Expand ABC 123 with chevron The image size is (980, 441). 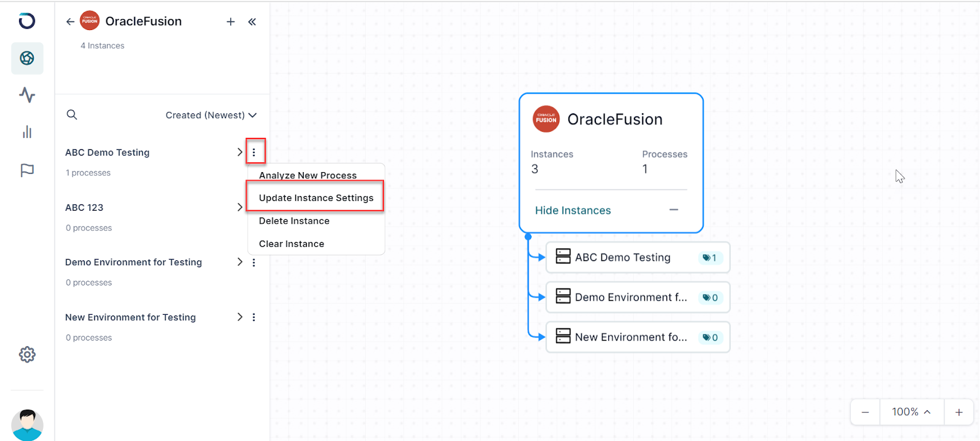click(x=239, y=207)
